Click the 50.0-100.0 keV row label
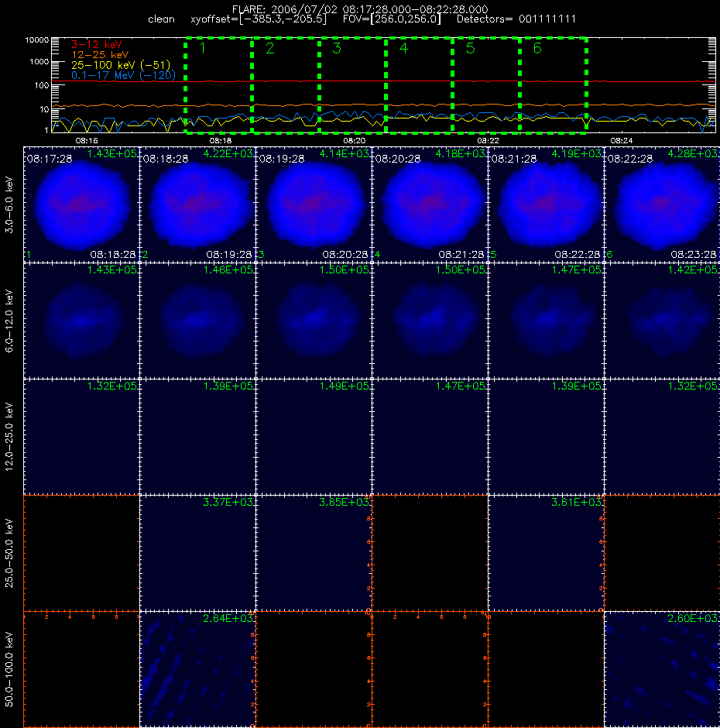The image size is (720, 728). point(9,669)
